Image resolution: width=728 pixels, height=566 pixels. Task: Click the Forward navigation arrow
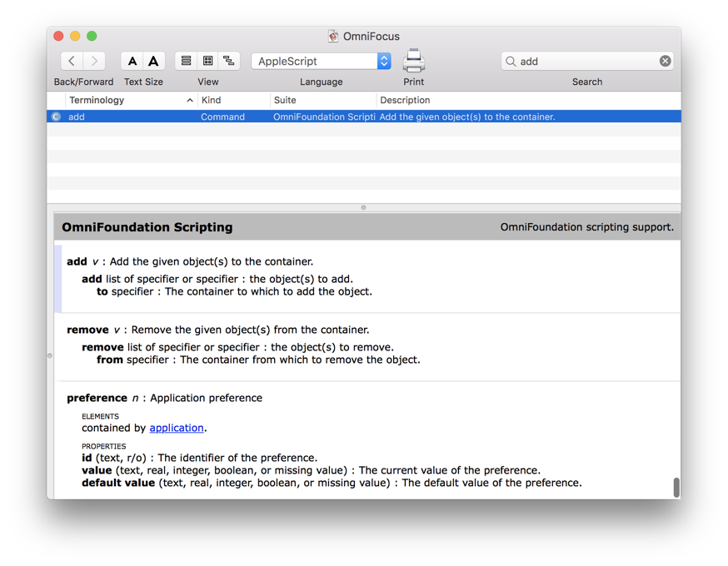(94, 61)
